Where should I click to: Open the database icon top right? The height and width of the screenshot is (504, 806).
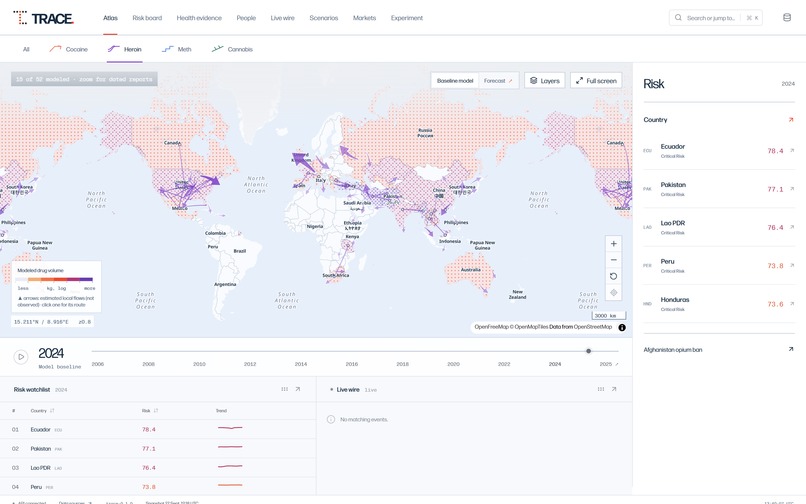click(786, 17)
